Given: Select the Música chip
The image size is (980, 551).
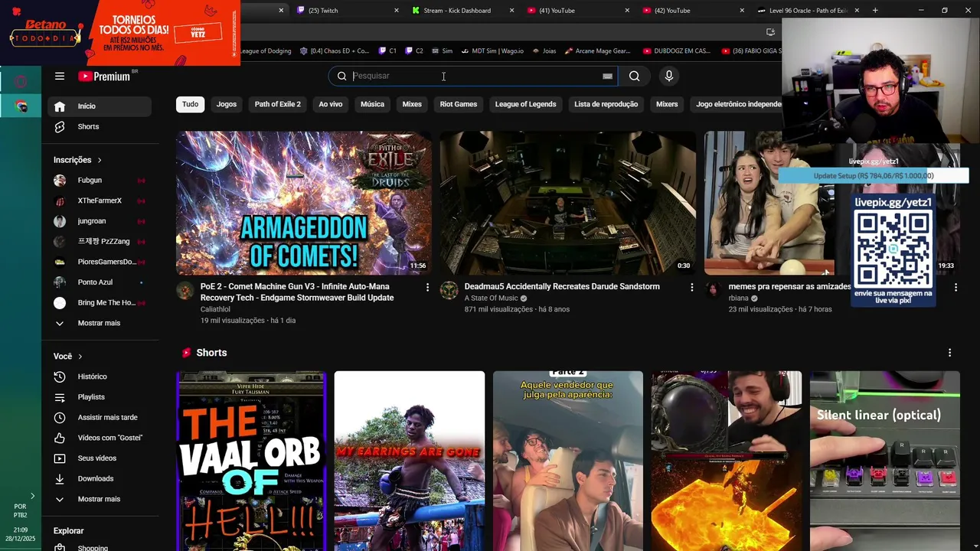Looking at the screenshot, I should pos(372,104).
